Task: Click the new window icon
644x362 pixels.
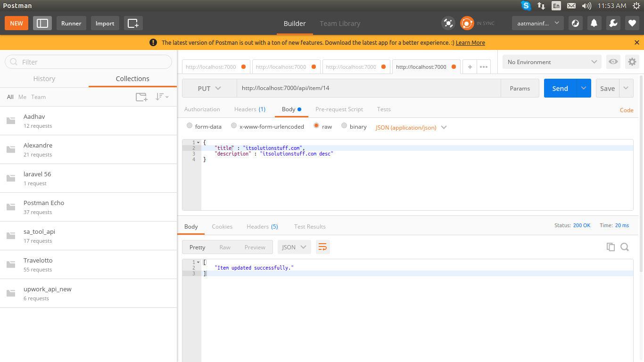Action: pyautogui.click(x=133, y=23)
